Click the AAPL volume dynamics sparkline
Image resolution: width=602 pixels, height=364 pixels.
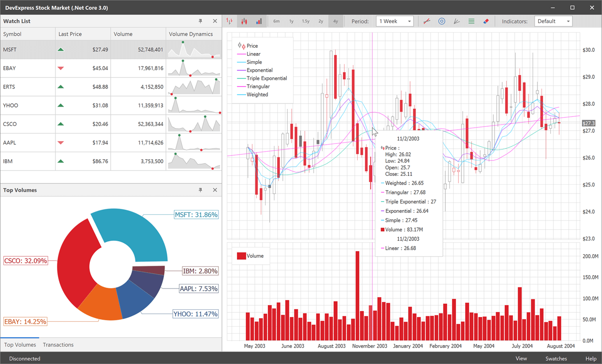pyautogui.click(x=194, y=143)
